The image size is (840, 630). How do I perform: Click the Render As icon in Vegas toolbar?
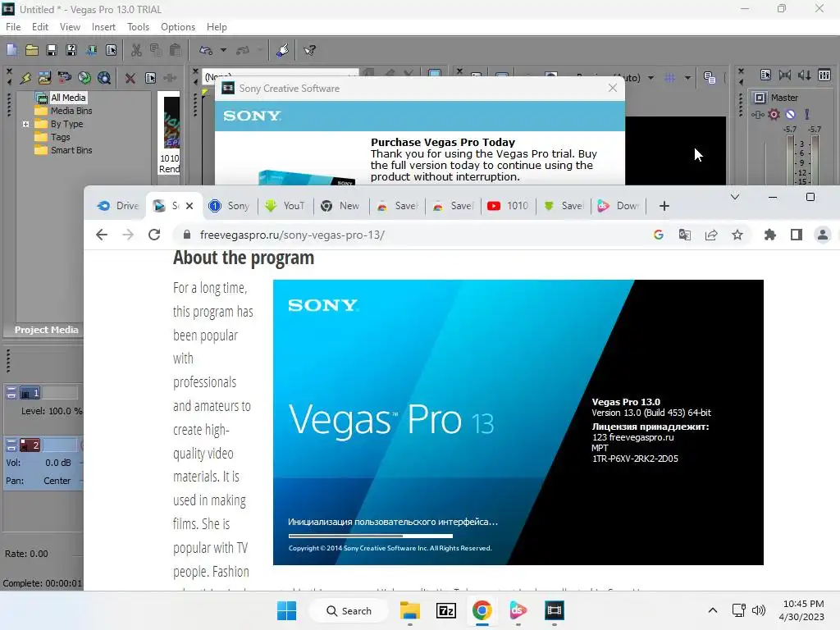pos(91,50)
